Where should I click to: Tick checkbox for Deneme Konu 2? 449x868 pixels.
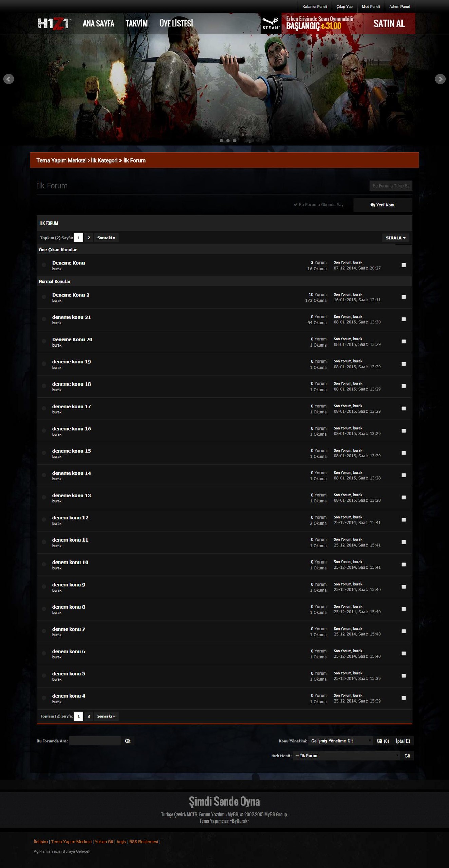(404, 297)
